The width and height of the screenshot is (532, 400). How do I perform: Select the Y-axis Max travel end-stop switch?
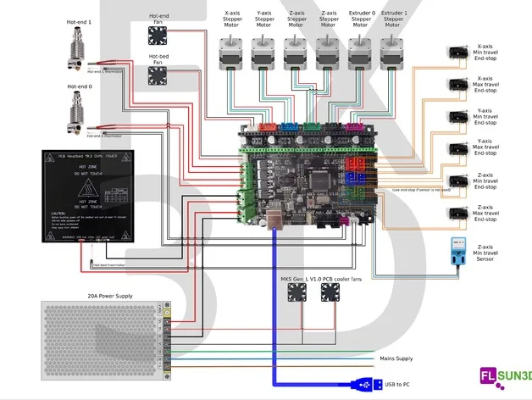pyautogui.click(x=459, y=149)
